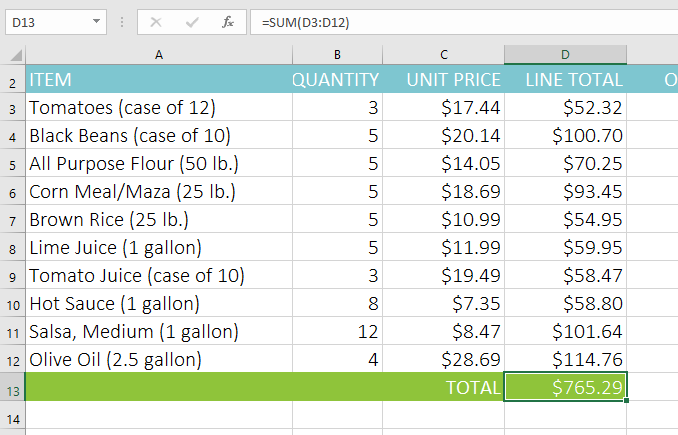
Task: Select row 2 header
Action: tap(12, 80)
